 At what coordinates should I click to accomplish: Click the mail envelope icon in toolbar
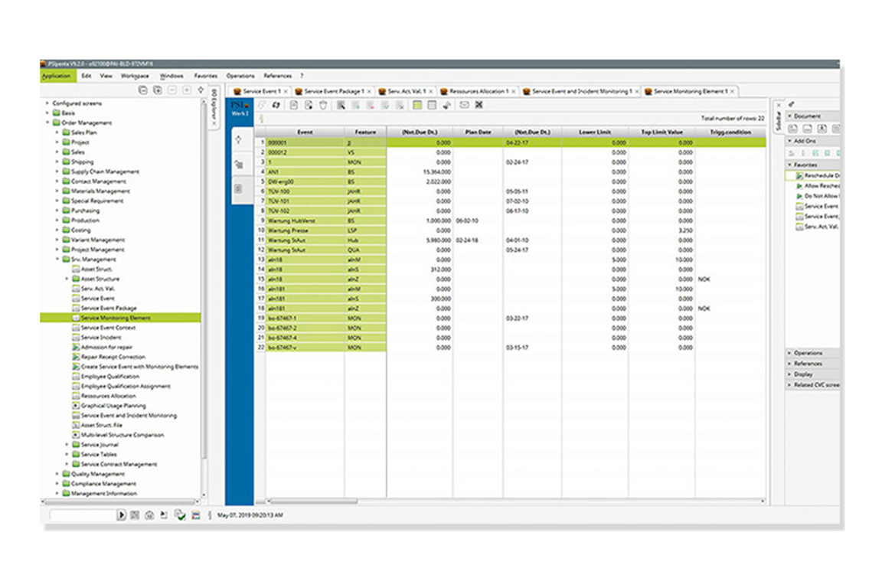point(464,105)
